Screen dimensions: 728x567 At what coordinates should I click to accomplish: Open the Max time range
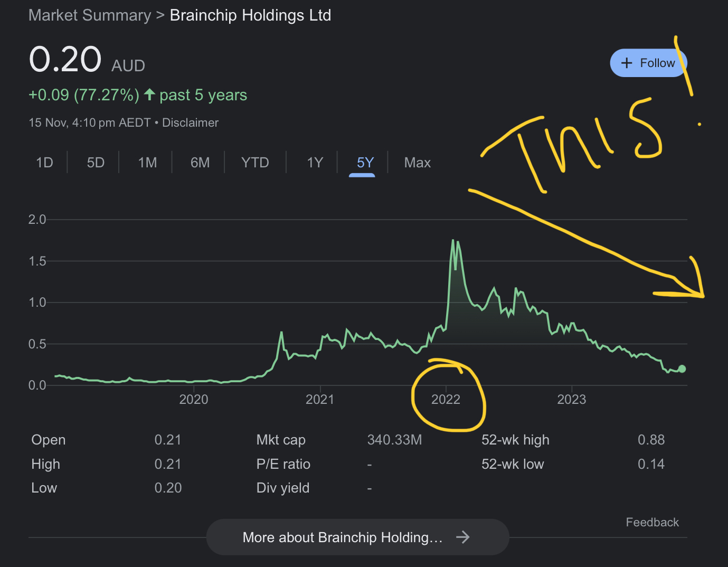tap(417, 163)
